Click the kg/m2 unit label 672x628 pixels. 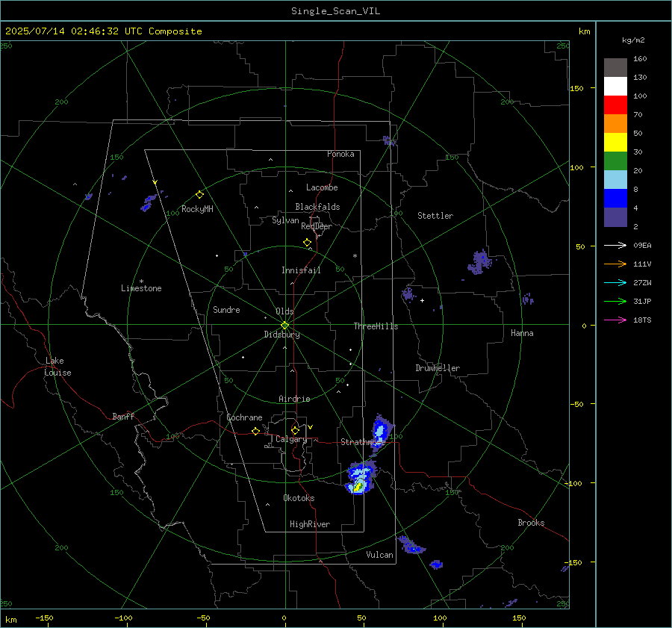point(633,40)
